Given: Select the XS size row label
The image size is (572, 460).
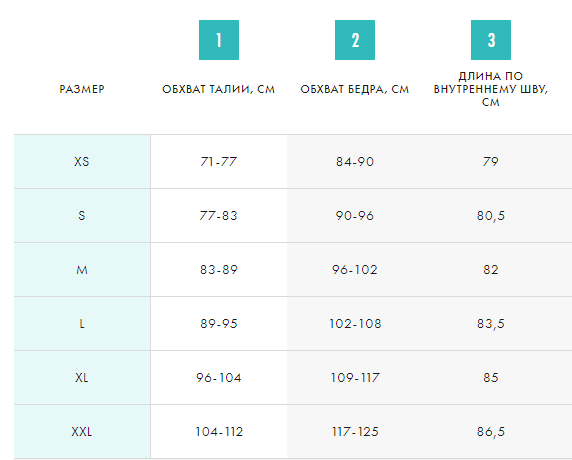Looking at the screenshot, I should (x=82, y=162).
